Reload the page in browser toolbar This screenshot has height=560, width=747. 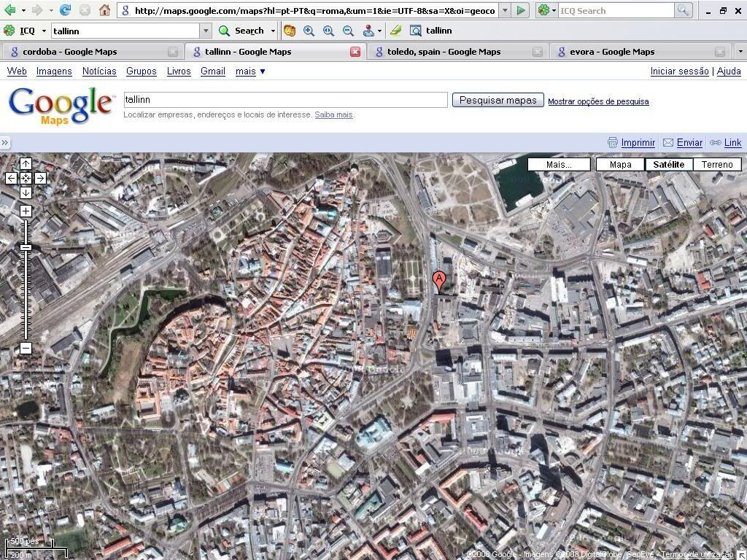point(66,10)
